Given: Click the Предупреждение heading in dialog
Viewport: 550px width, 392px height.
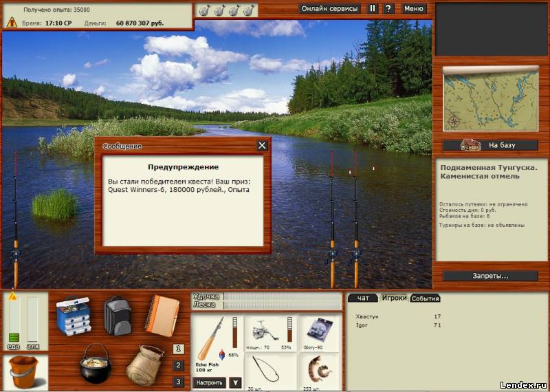Looking at the screenshot, I should [x=183, y=167].
